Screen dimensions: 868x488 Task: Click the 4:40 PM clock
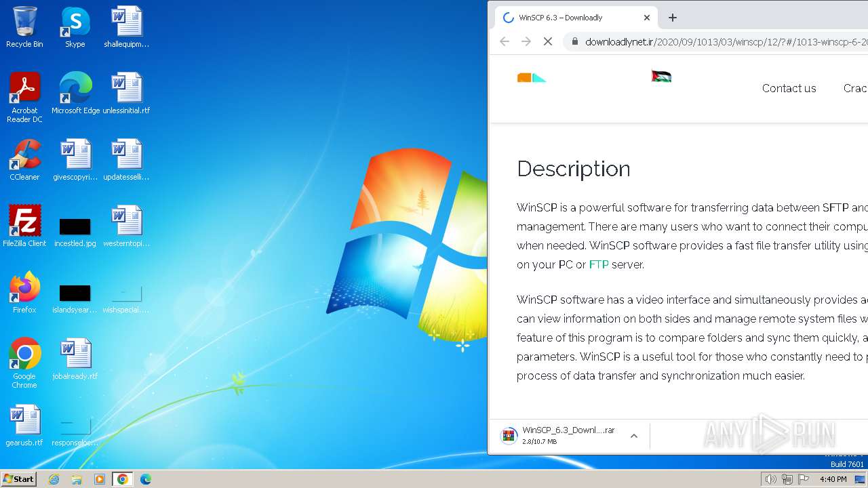pos(833,479)
